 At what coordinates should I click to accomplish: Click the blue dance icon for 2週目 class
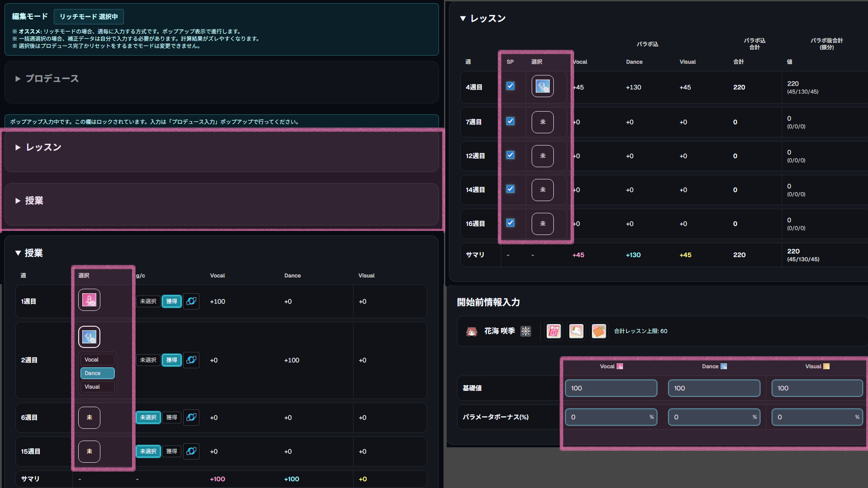pos(89,337)
